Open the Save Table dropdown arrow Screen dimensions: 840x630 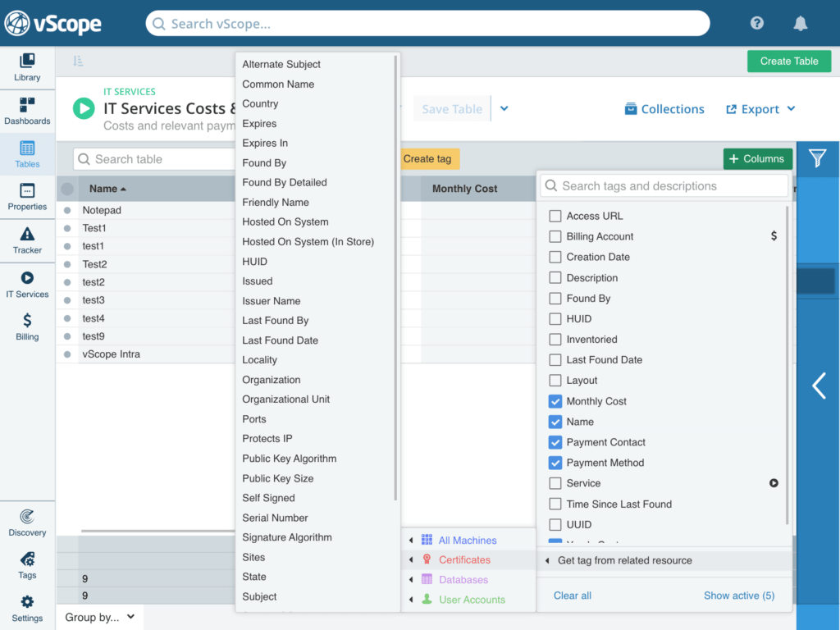point(504,109)
